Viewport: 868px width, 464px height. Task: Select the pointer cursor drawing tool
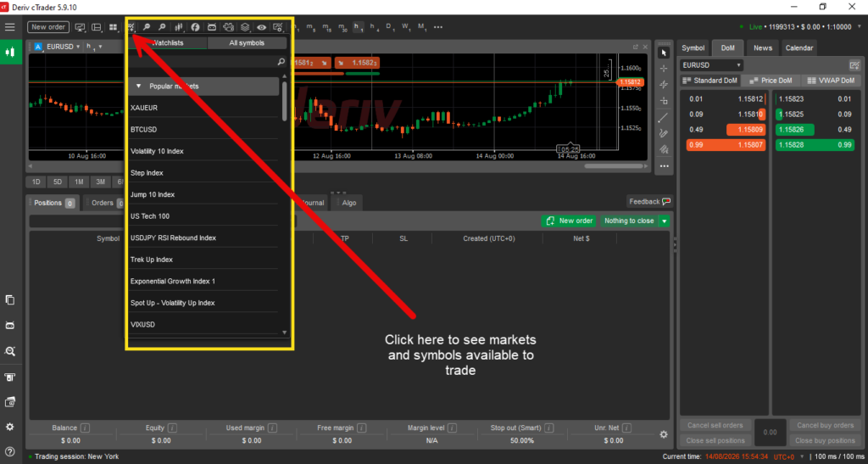pyautogui.click(x=665, y=53)
